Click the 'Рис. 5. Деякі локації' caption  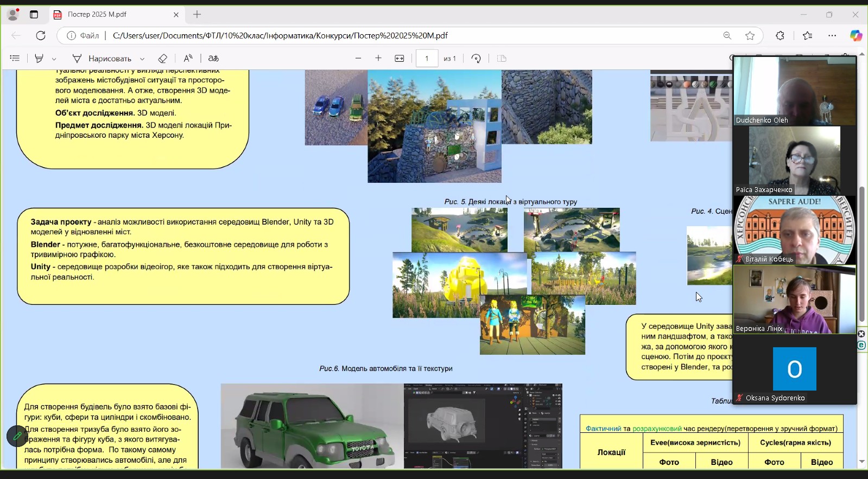click(510, 202)
